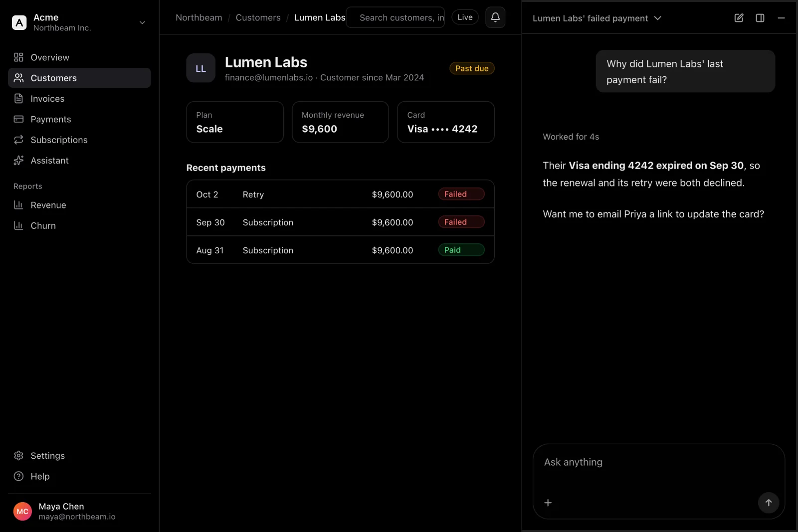This screenshot has width=798, height=532.
Task: Click the Revenue chart icon
Action: 18,205
